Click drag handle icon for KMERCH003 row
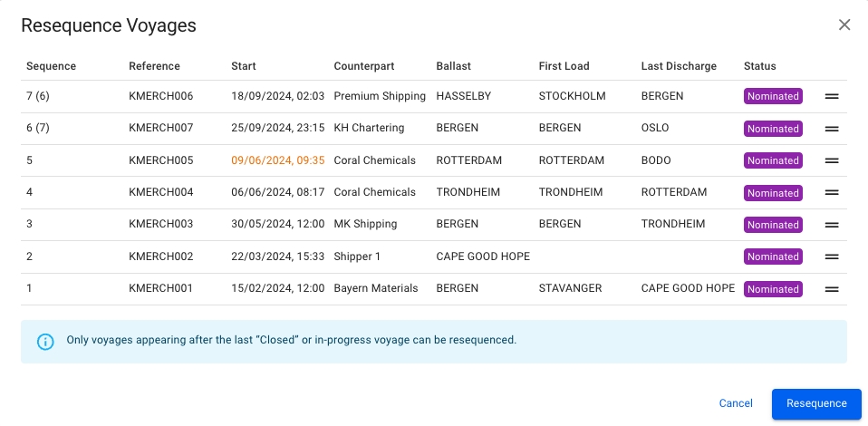The image size is (868, 426). click(832, 225)
